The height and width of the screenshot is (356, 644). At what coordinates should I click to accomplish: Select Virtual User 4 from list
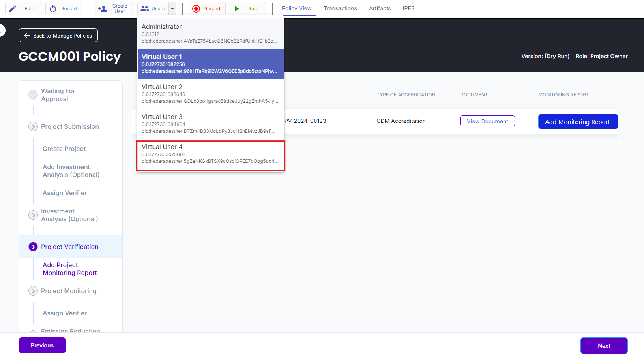click(x=210, y=154)
